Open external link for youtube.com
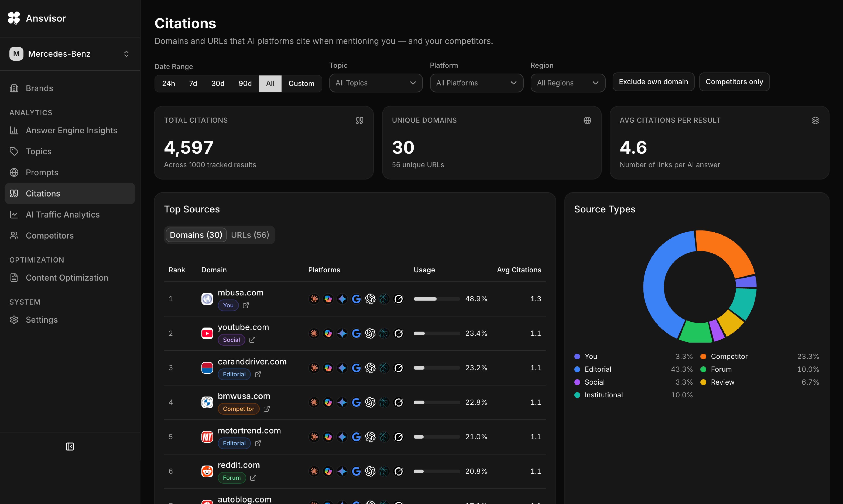The width and height of the screenshot is (843, 504). click(252, 340)
